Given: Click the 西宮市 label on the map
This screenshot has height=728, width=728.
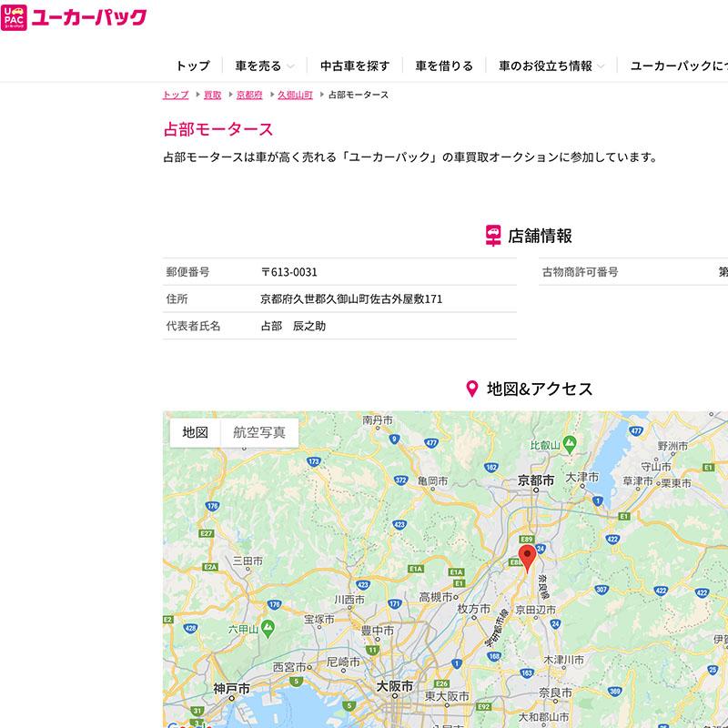Looking at the screenshot, I should pyautogui.click(x=289, y=667).
